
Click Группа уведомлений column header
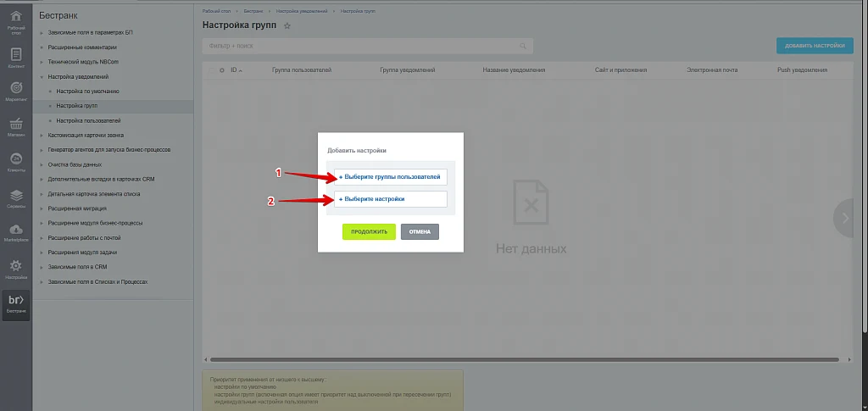click(x=408, y=70)
